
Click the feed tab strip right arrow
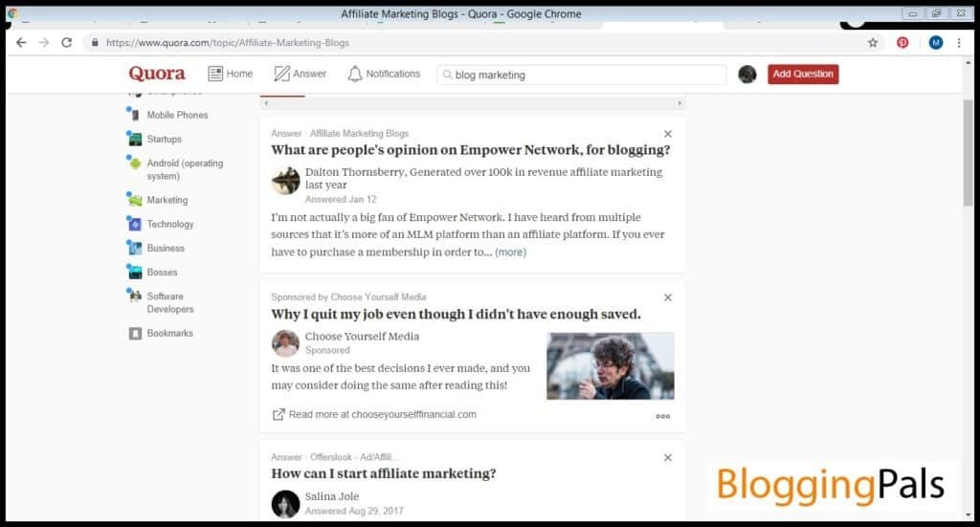tap(679, 103)
